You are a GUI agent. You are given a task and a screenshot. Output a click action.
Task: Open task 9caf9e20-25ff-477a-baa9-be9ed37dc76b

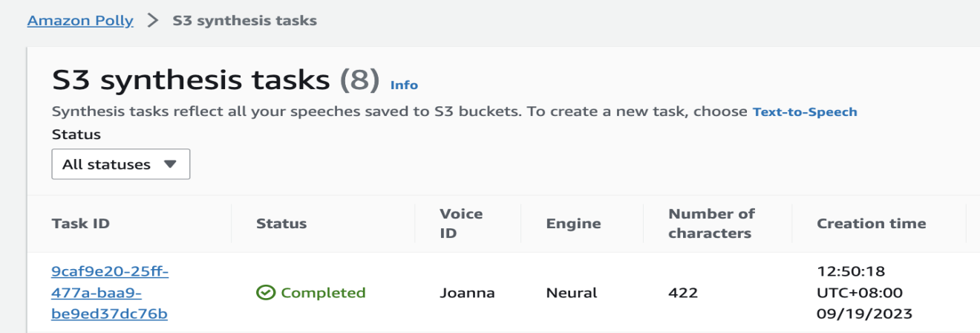coord(110,293)
